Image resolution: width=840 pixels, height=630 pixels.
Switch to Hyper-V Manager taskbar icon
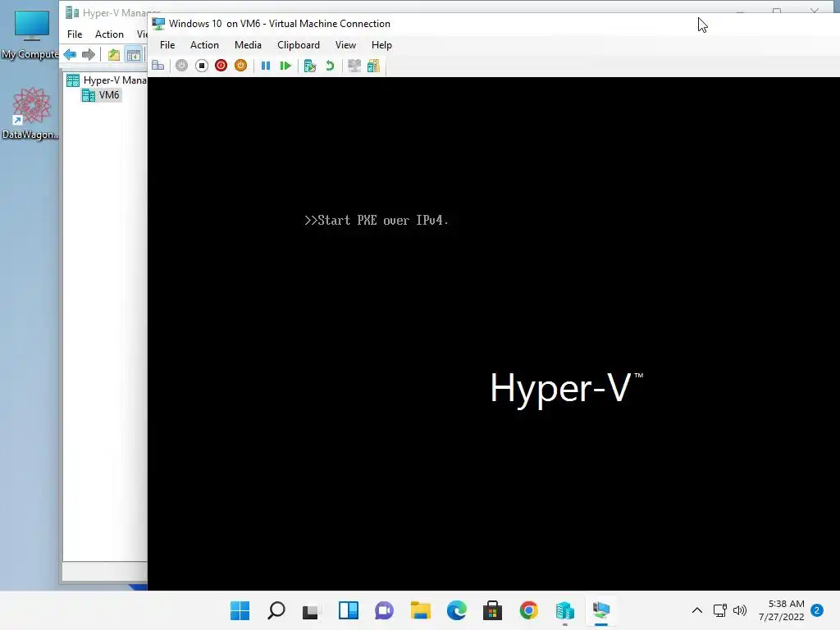click(x=564, y=610)
